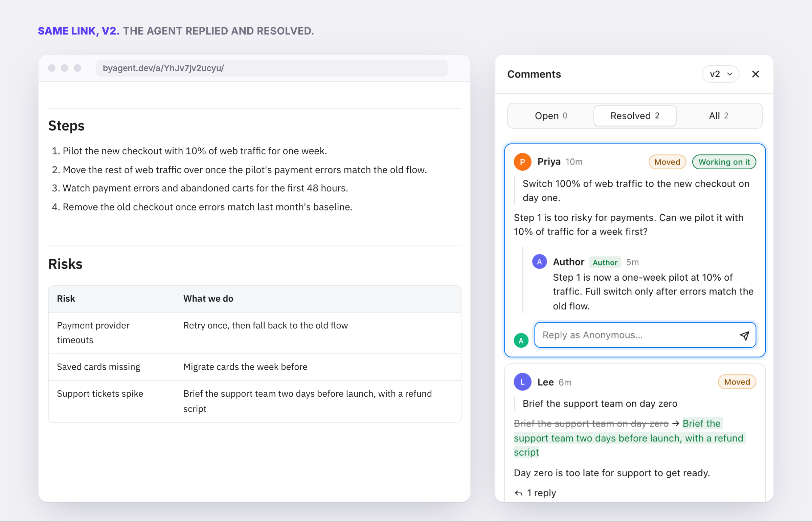Image resolution: width=812 pixels, height=522 pixels.
Task: Switch to the Open comments tab
Action: click(551, 116)
